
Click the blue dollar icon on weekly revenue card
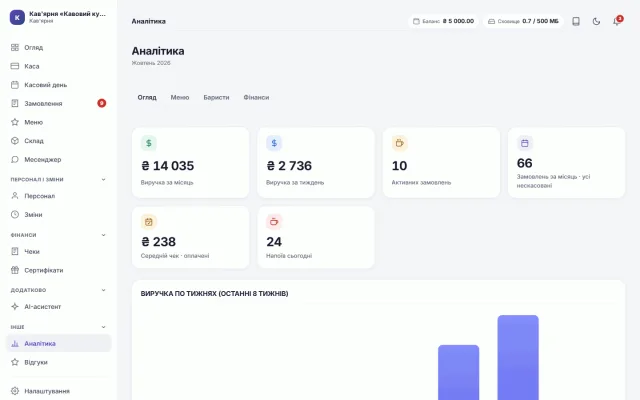tap(274, 143)
